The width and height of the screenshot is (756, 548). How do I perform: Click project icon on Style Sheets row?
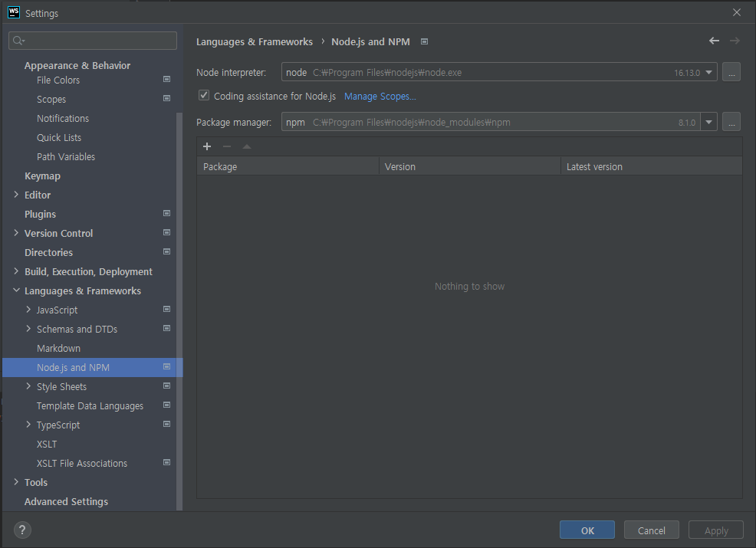pyautogui.click(x=167, y=386)
